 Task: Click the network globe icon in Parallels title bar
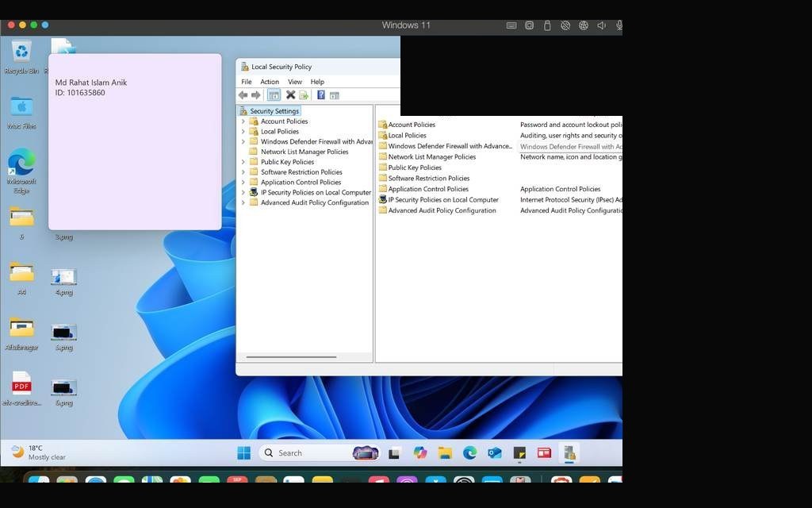(x=584, y=25)
